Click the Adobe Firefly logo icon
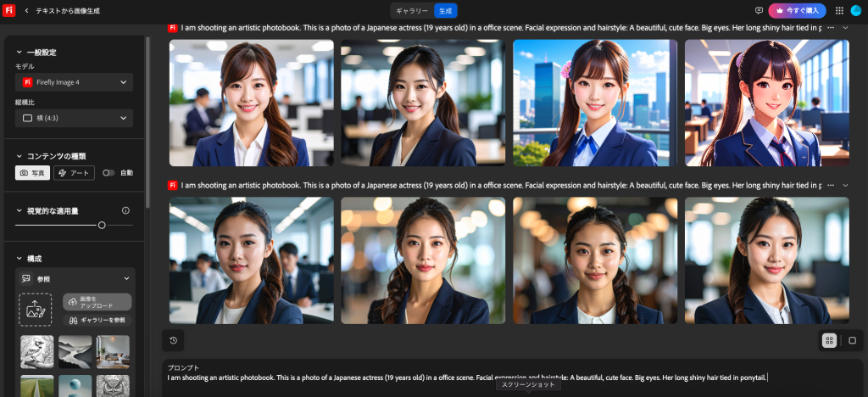Viewport: 868px width, 397px height. pos(10,10)
